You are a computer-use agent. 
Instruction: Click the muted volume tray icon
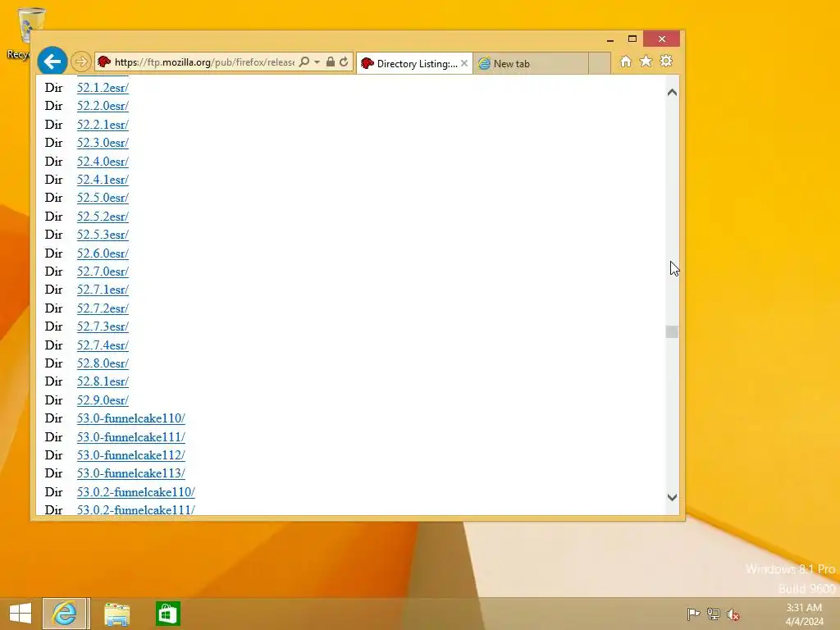(x=733, y=614)
